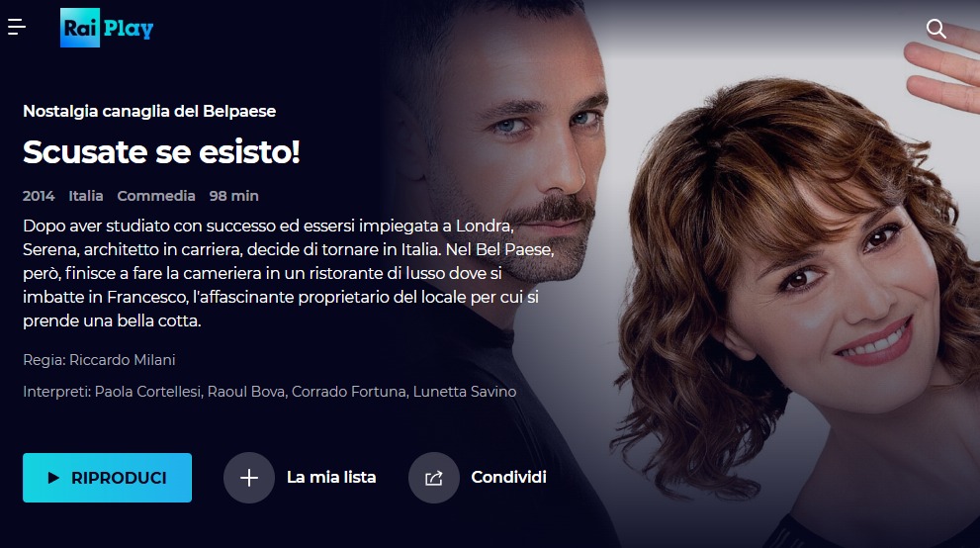The image size is (980, 548).
Task: Click actor name Paola Cortellesi
Action: [x=148, y=392]
